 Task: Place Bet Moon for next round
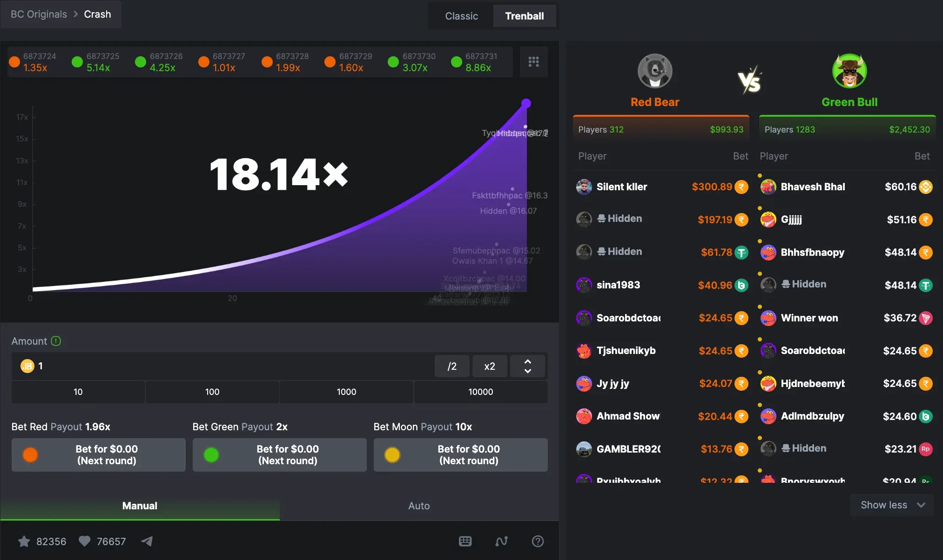(461, 455)
